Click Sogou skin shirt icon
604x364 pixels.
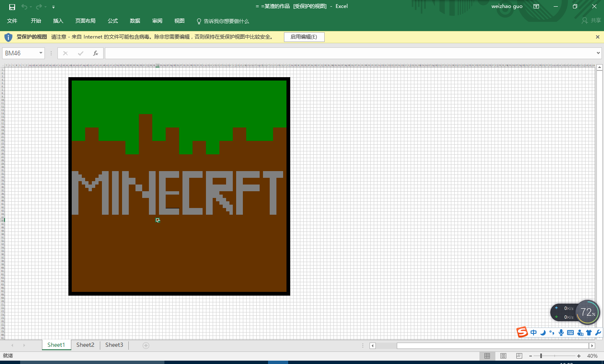[589, 333]
